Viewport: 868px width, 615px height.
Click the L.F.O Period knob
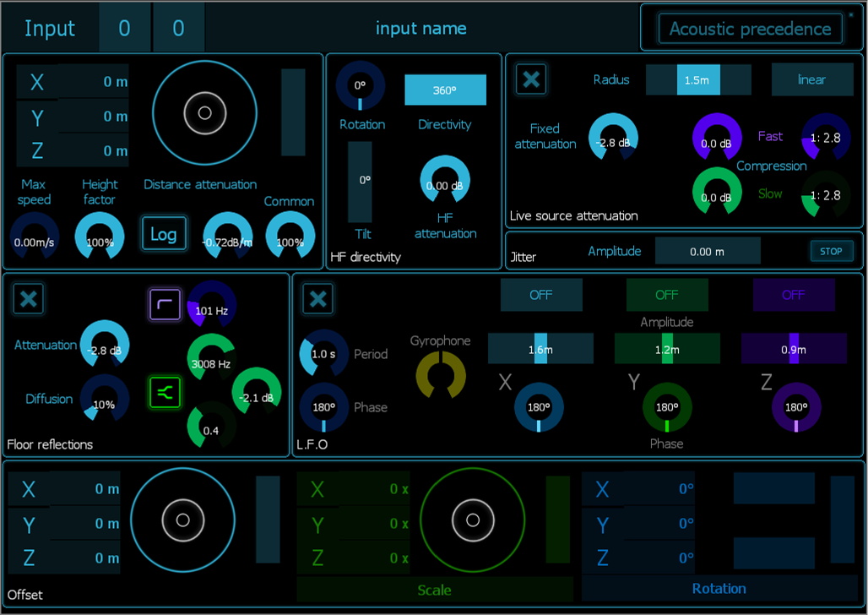click(x=324, y=353)
